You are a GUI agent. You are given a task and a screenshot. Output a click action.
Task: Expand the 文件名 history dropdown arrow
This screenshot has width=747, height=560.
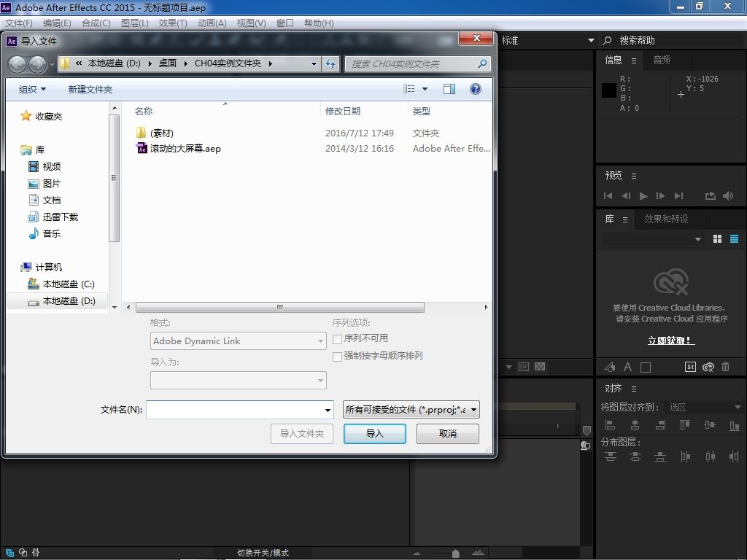[328, 410]
